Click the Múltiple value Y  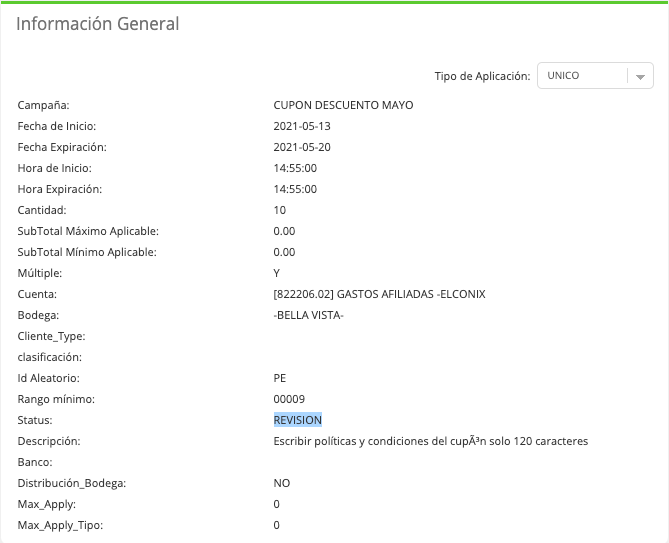(x=276, y=273)
